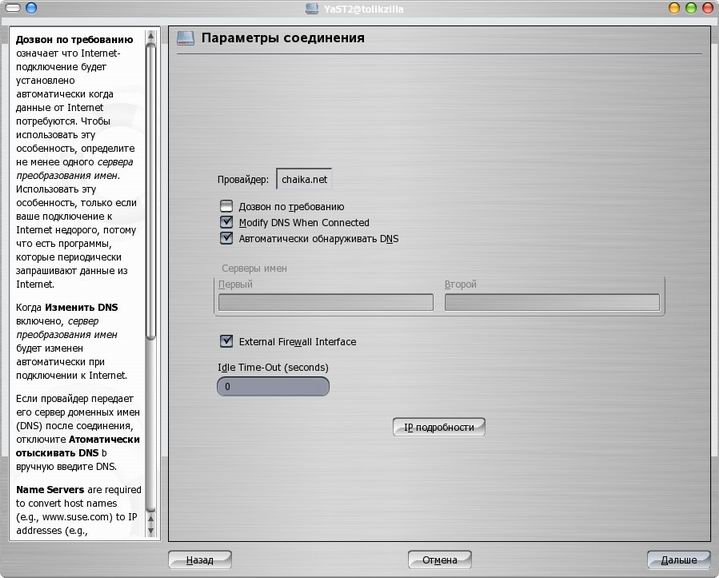The height and width of the screenshot is (578, 719).
Task: Click the help panel vertical scrollbar
Action: [x=152, y=200]
